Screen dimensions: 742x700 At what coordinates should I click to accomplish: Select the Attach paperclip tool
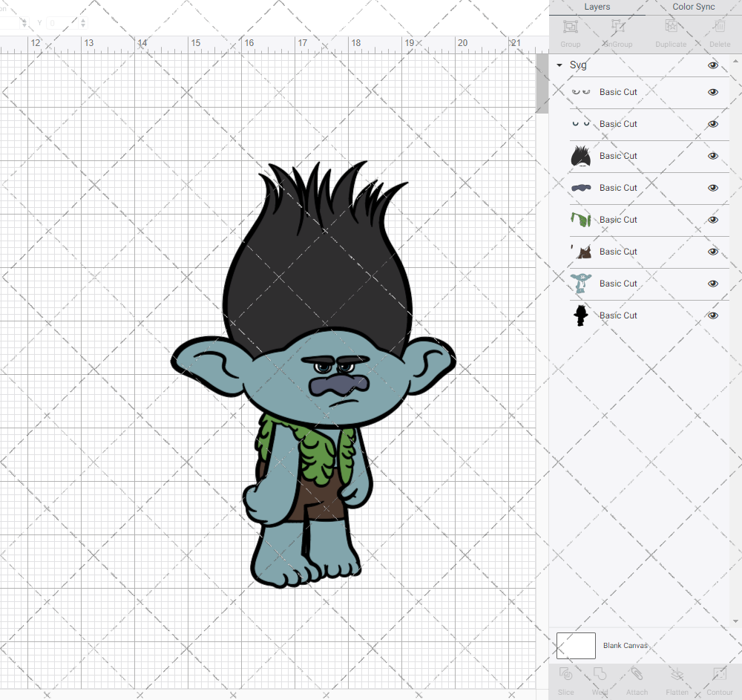637,674
